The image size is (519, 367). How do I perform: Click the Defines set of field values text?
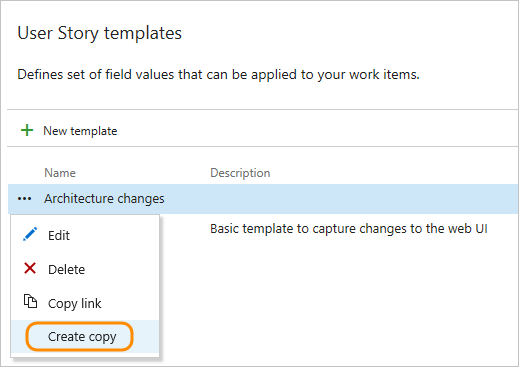click(218, 75)
